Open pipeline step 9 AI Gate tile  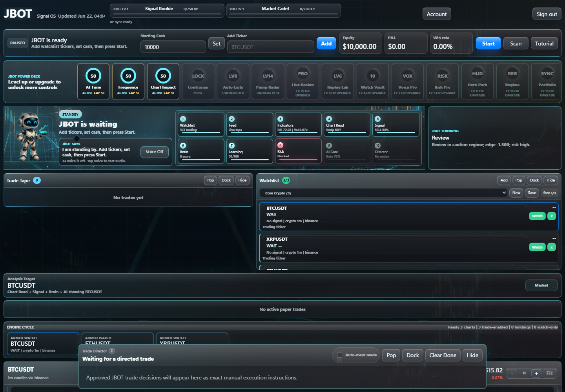[x=347, y=151]
